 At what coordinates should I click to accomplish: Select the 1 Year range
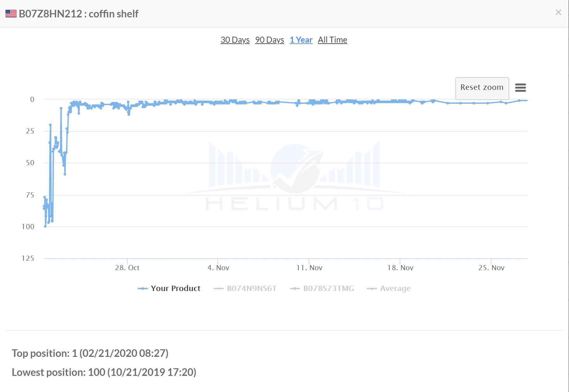tap(301, 40)
